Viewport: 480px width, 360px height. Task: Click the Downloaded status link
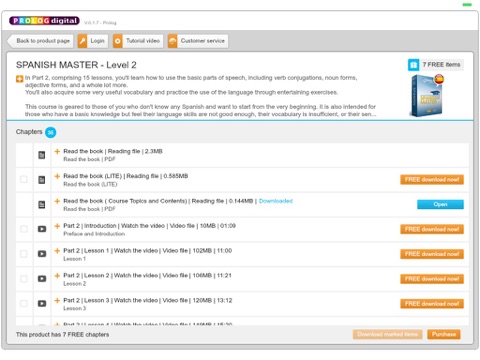276,201
